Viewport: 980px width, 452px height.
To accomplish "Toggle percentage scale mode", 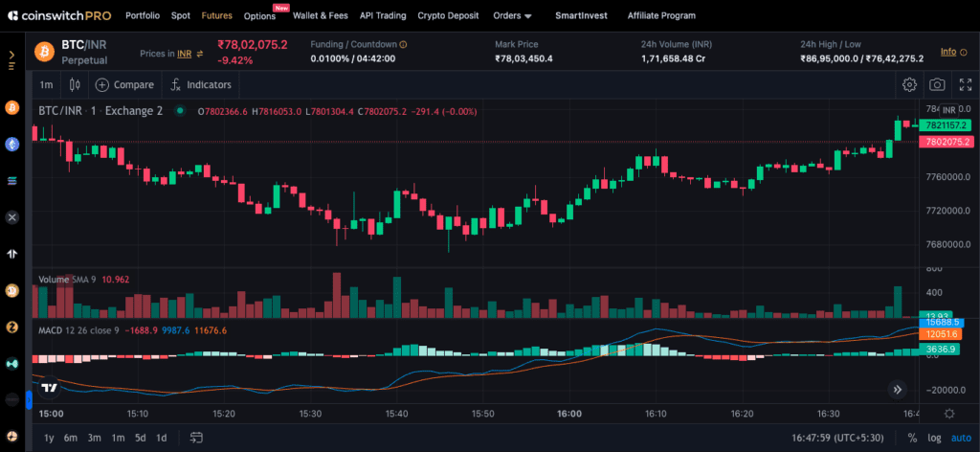I will 912,438.
